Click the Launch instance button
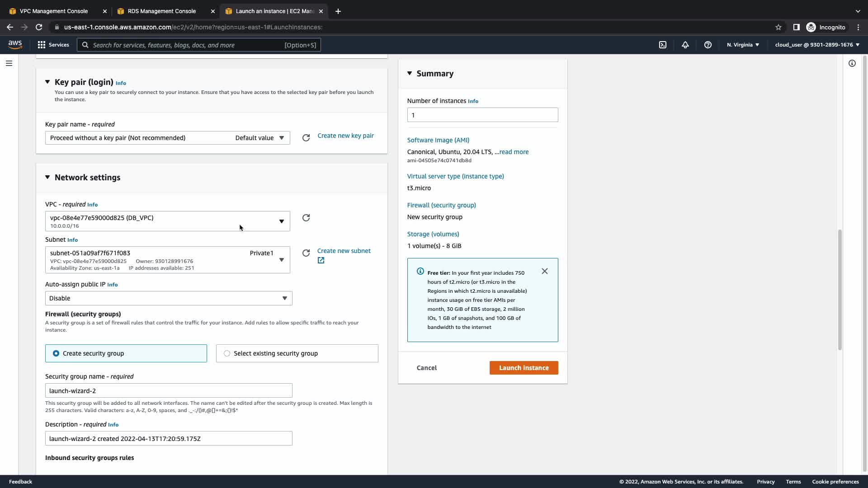The height and width of the screenshot is (488, 868). coord(524,368)
